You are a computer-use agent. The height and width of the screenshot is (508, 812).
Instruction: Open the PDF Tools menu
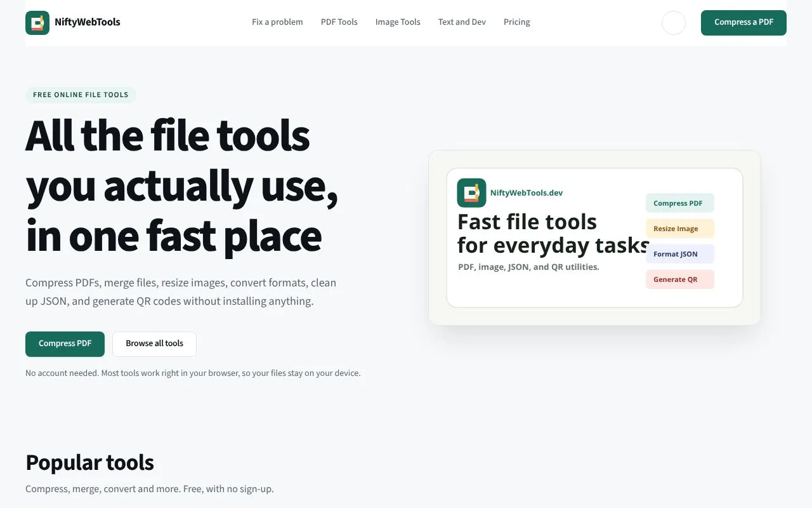pyautogui.click(x=339, y=22)
